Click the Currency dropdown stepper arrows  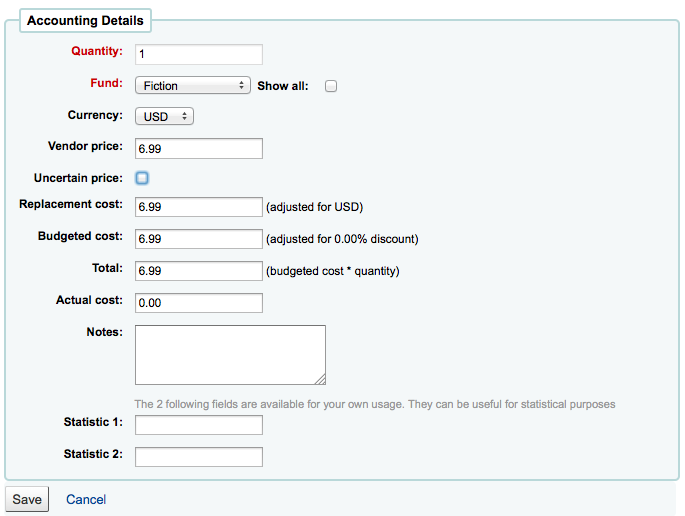184,117
